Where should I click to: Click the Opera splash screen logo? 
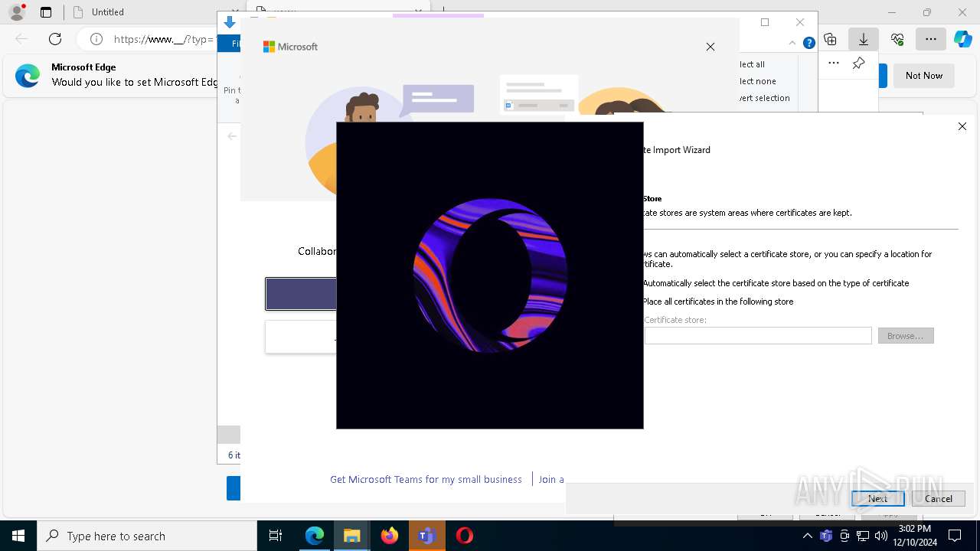490,275
